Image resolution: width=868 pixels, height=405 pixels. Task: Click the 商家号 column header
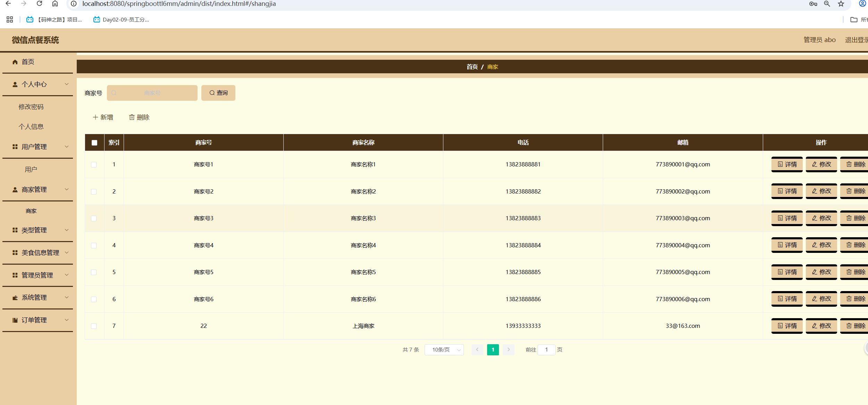[x=203, y=142]
